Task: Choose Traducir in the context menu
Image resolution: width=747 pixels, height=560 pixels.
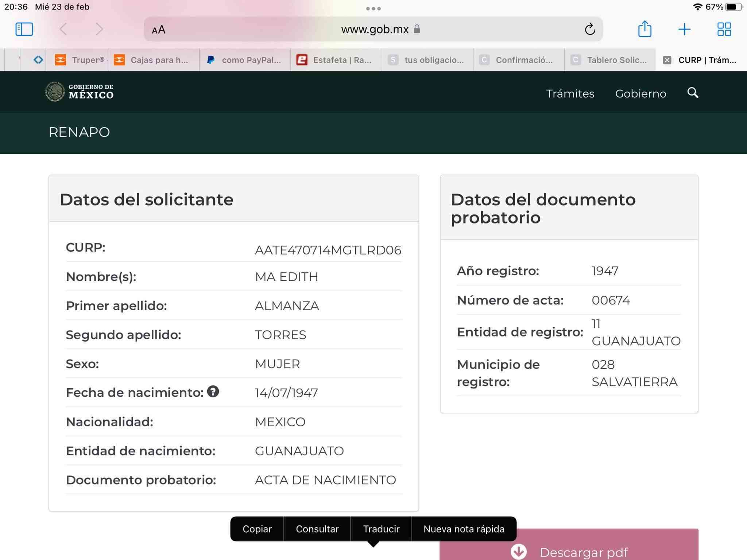Action: [381, 529]
